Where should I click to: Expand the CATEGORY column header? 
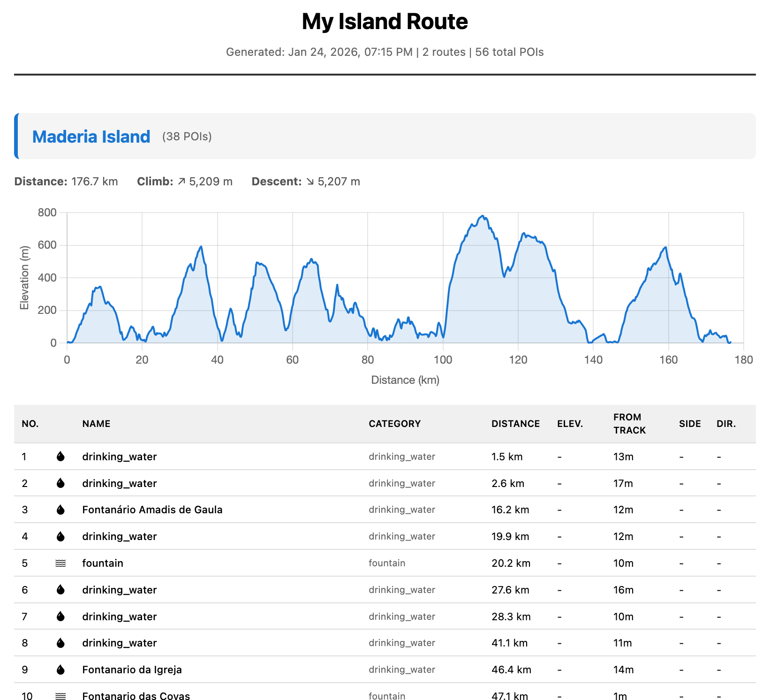click(395, 423)
